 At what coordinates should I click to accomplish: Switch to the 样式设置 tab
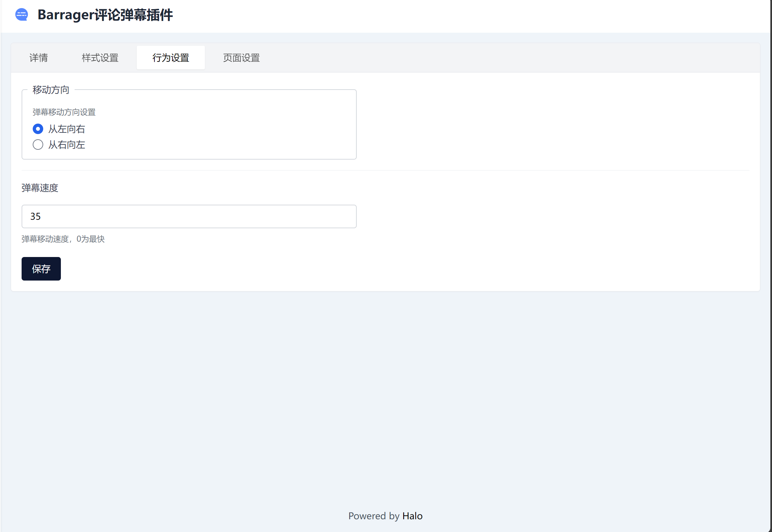tap(100, 58)
